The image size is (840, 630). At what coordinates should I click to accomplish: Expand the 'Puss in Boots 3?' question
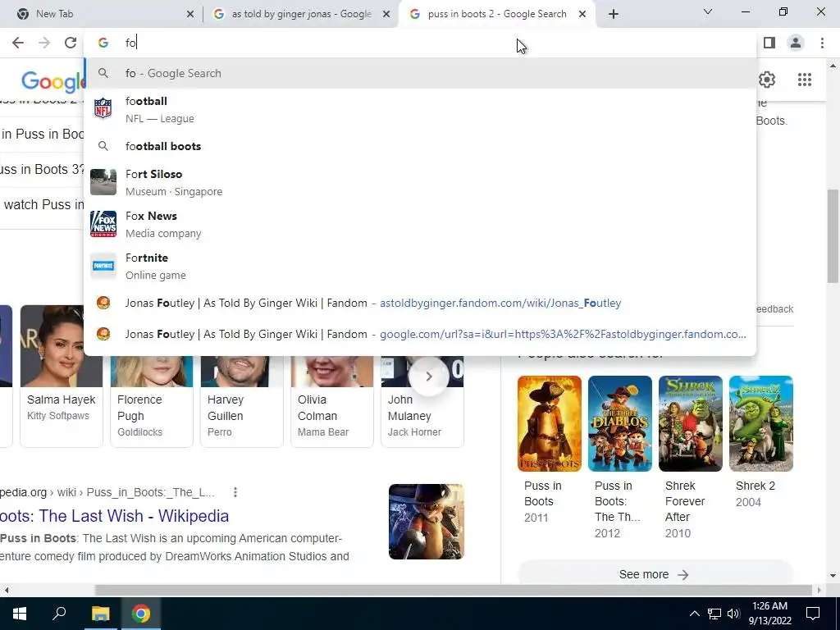coord(42,169)
